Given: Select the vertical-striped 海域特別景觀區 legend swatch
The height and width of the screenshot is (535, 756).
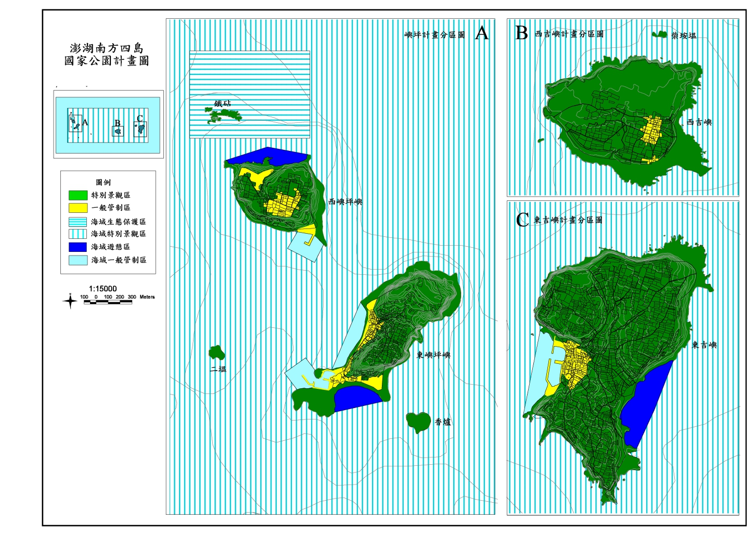Looking at the screenshot, I should [78, 234].
